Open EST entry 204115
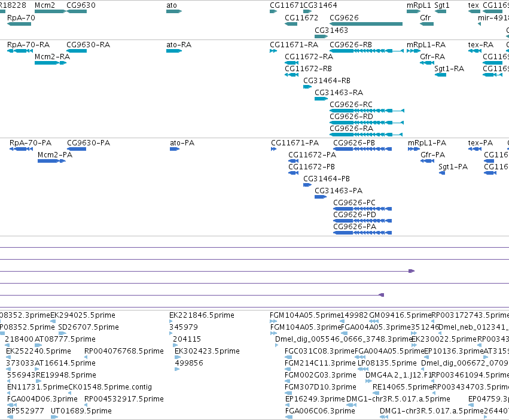The image size is (509, 420). [x=187, y=339]
